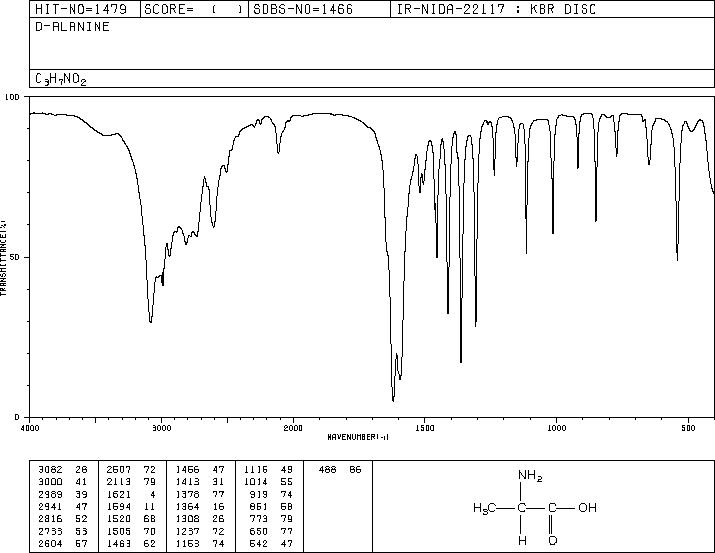
Task: Click the WAVENUMBER axis title
Action: [358, 437]
